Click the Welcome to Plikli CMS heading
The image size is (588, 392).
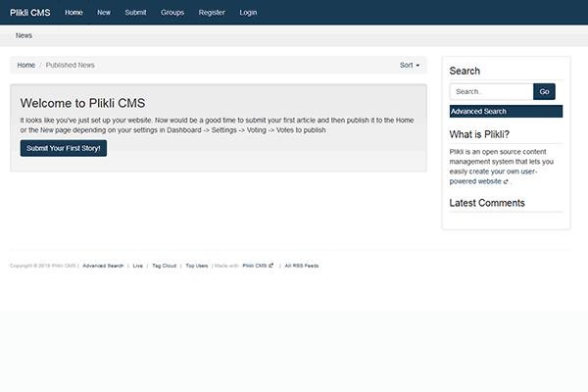click(x=82, y=103)
